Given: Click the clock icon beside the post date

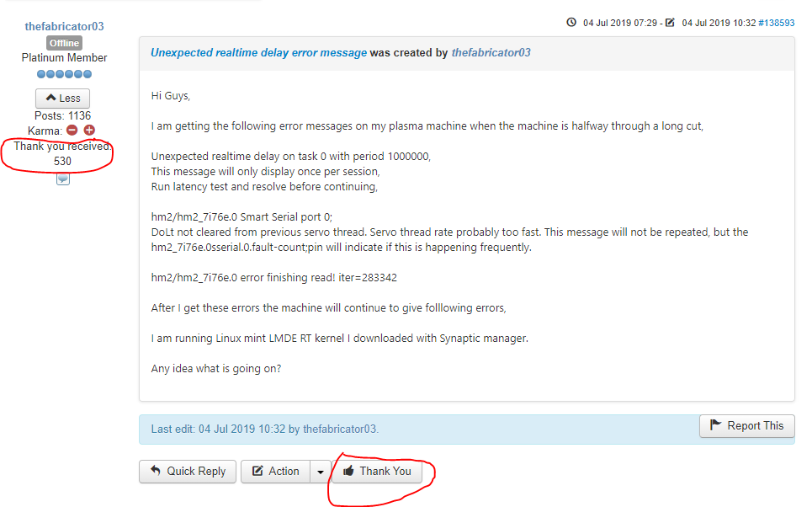Looking at the screenshot, I should 572,23.
